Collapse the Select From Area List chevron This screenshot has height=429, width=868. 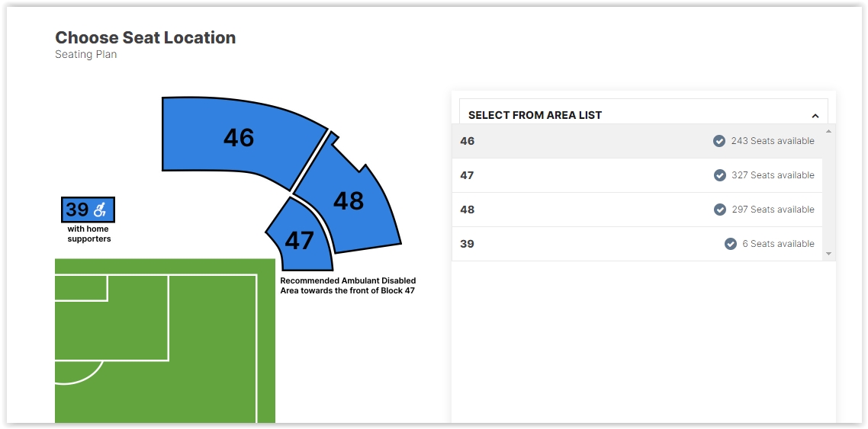tap(815, 116)
